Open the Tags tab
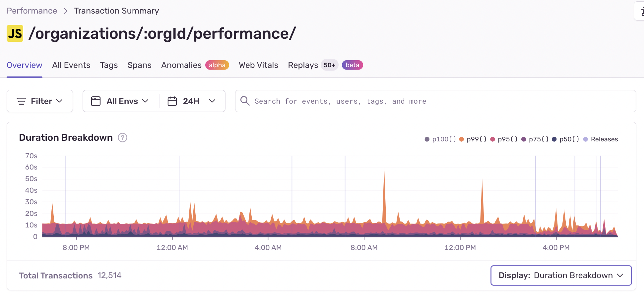This screenshot has height=296, width=644. pos(109,65)
